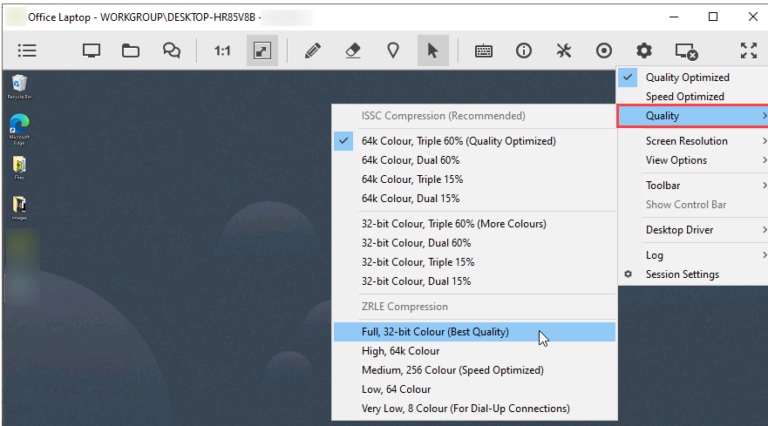The width and height of the screenshot is (768, 426).
Task: Select 64k Colour, Triple 15%
Action: click(474, 179)
